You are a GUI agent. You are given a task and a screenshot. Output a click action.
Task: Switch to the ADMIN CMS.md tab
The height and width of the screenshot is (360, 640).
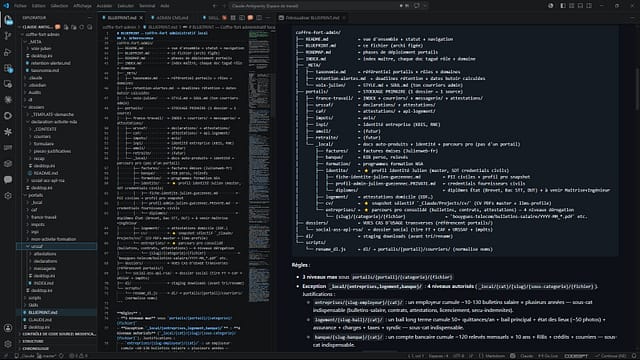click(x=172, y=18)
